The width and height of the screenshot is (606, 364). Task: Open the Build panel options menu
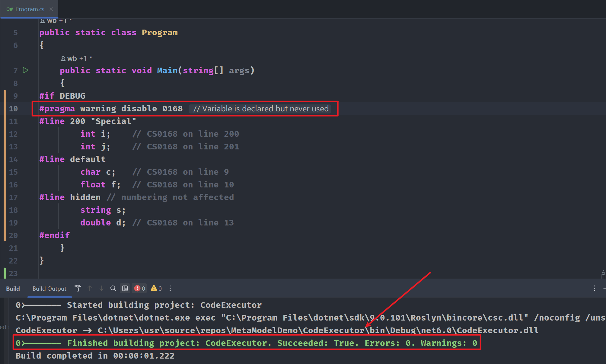click(594, 289)
